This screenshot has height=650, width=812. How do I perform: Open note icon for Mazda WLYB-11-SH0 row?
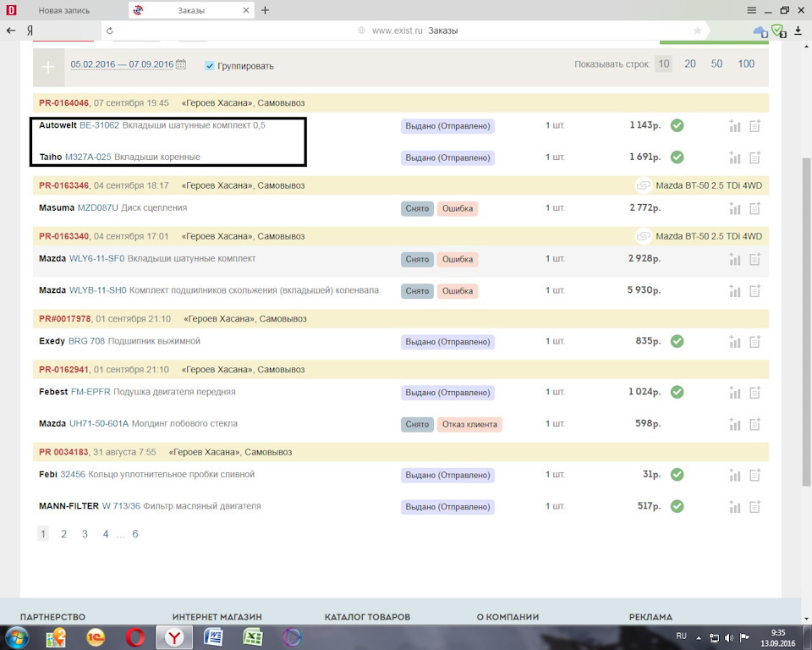(x=755, y=290)
